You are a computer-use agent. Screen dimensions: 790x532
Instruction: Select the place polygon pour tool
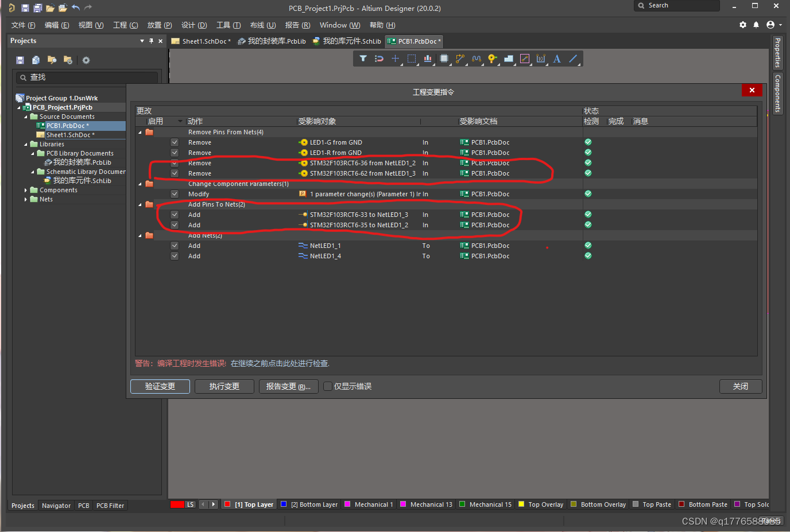(508, 59)
